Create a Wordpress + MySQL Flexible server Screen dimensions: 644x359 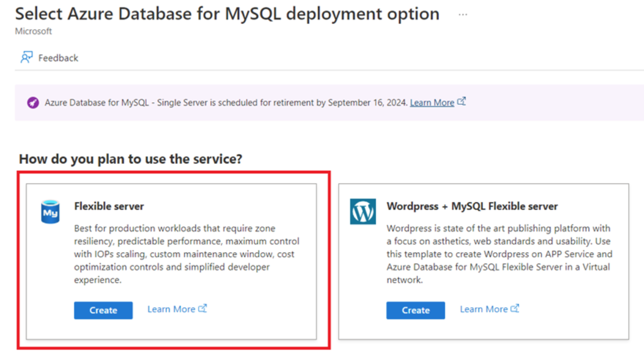pyautogui.click(x=416, y=310)
